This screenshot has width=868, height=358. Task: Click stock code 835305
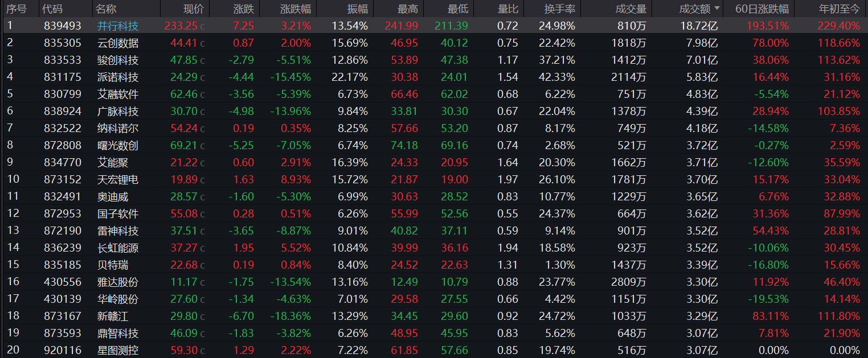click(63, 43)
